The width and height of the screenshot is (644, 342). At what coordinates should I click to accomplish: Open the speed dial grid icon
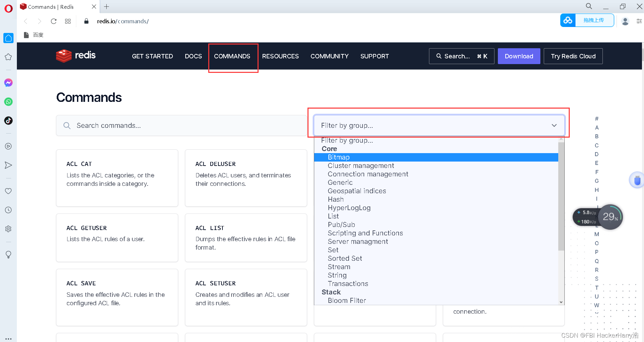point(68,21)
